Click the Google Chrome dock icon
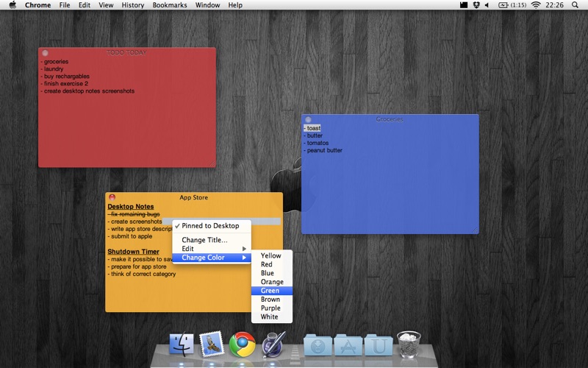This screenshot has height=368, width=588. coord(242,344)
